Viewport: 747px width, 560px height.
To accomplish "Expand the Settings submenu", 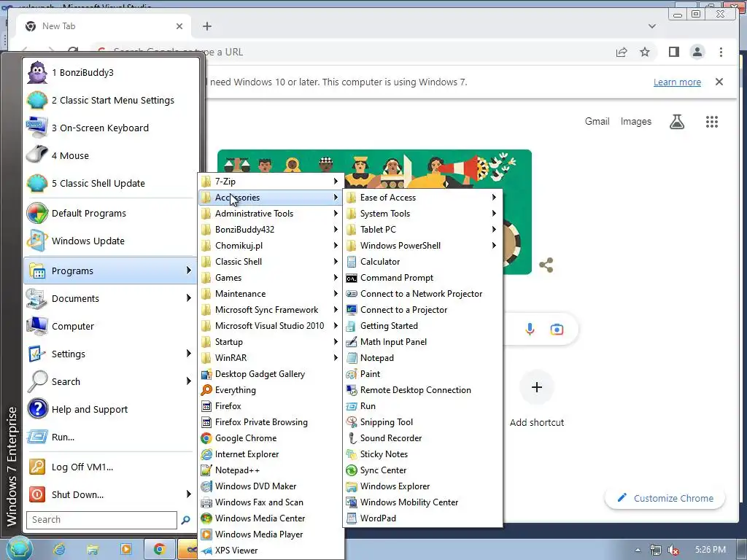I will tap(109, 354).
